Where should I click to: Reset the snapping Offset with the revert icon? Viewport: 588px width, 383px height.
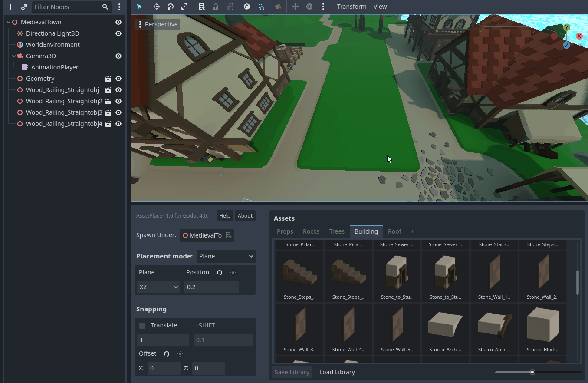166,353
